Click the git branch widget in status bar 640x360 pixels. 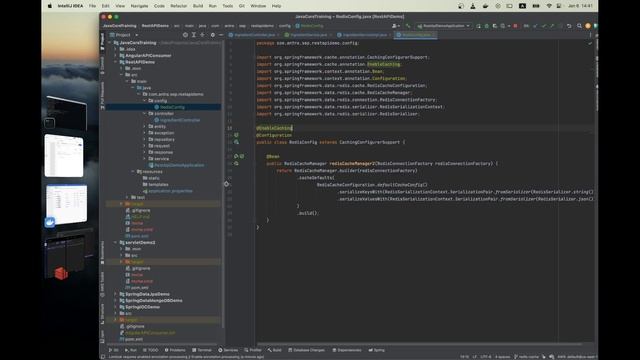527,357
